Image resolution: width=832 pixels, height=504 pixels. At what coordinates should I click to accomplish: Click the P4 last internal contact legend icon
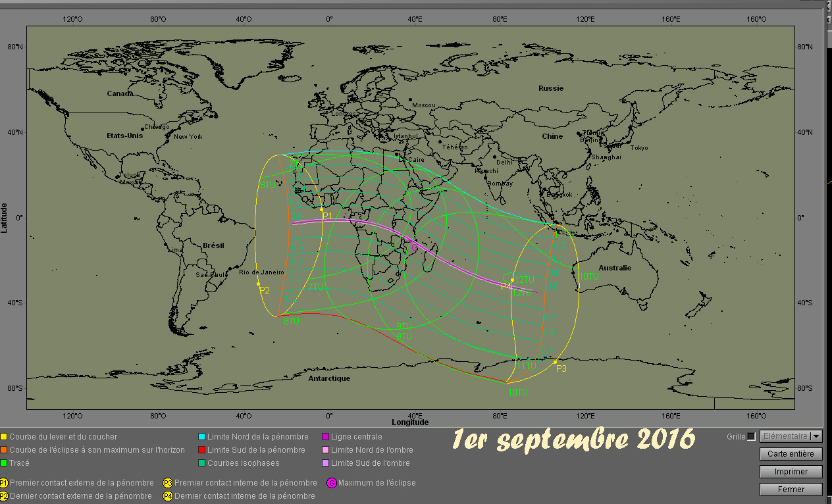pos(168,496)
